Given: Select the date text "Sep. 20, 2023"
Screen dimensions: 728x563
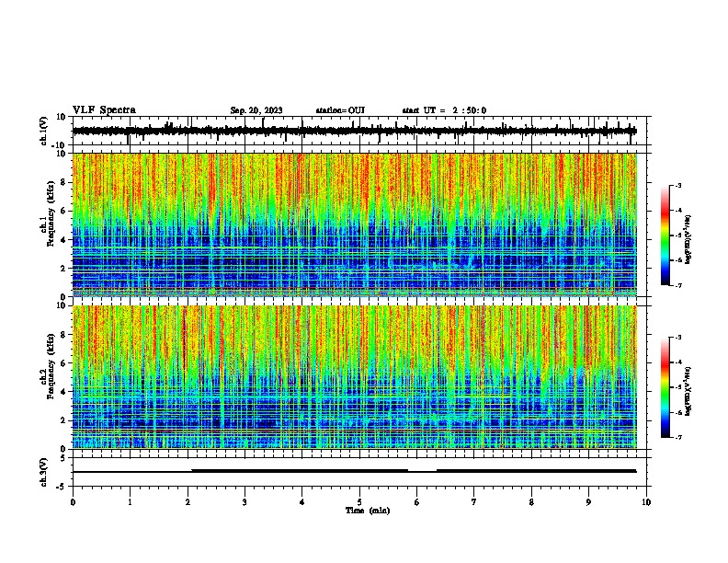Looking at the screenshot, I should pos(256,110).
